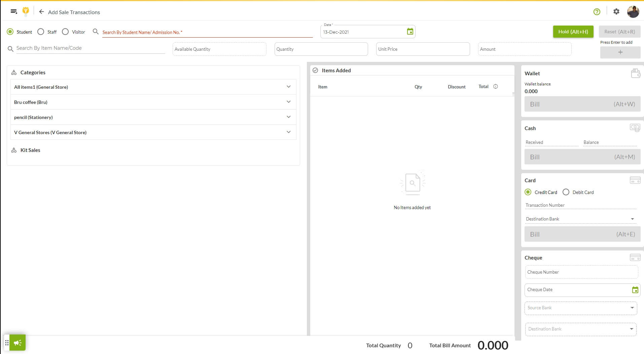Image resolution: width=644 pixels, height=354 pixels.
Task: Open the Cheque Date calendar icon
Action: pos(635,290)
